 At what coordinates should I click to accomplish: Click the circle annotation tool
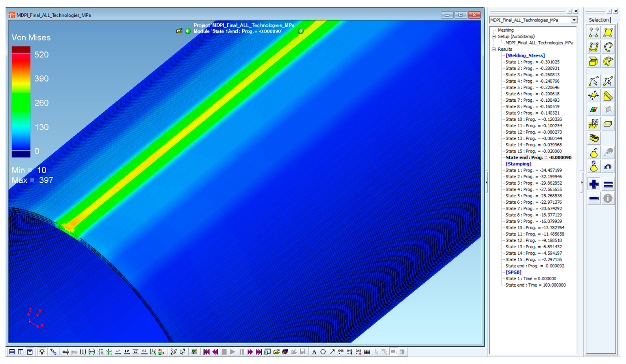pos(323,352)
